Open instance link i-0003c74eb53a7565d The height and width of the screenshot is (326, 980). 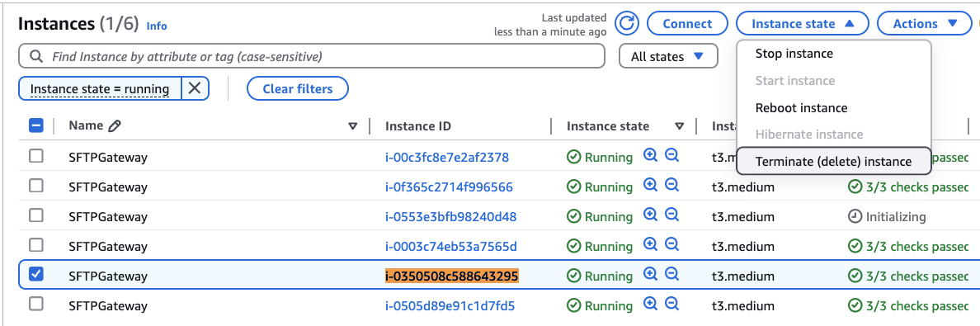[x=451, y=247]
